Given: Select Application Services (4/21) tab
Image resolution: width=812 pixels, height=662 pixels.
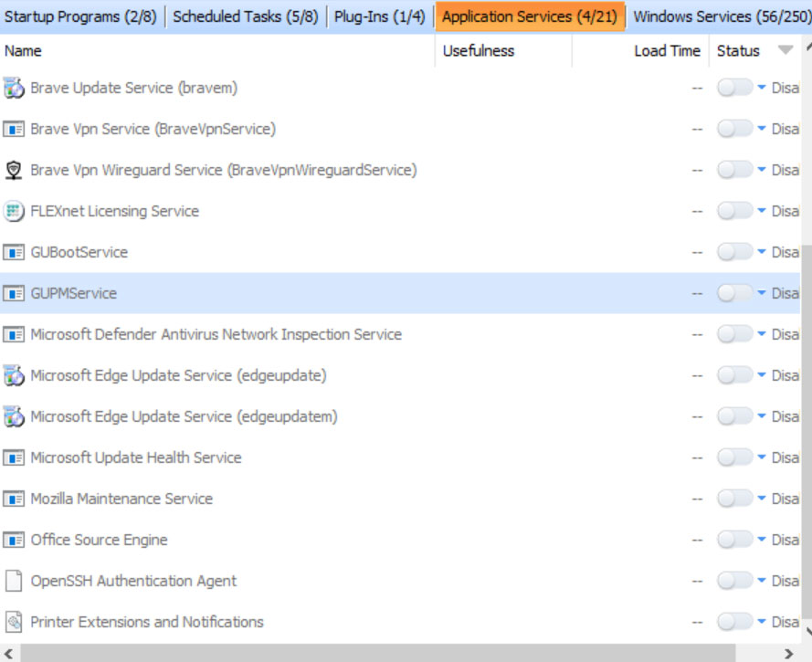Looking at the screenshot, I should 530,16.
